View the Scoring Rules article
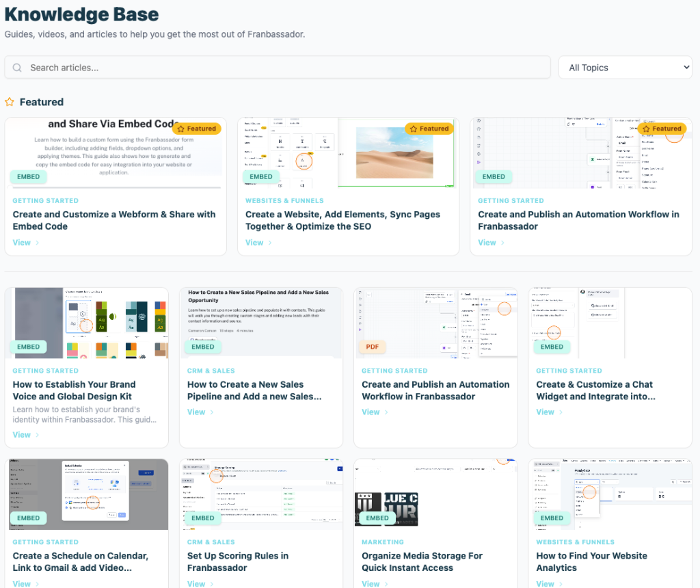The width and height of the screenshot is (700, 588). click(200, 583)
